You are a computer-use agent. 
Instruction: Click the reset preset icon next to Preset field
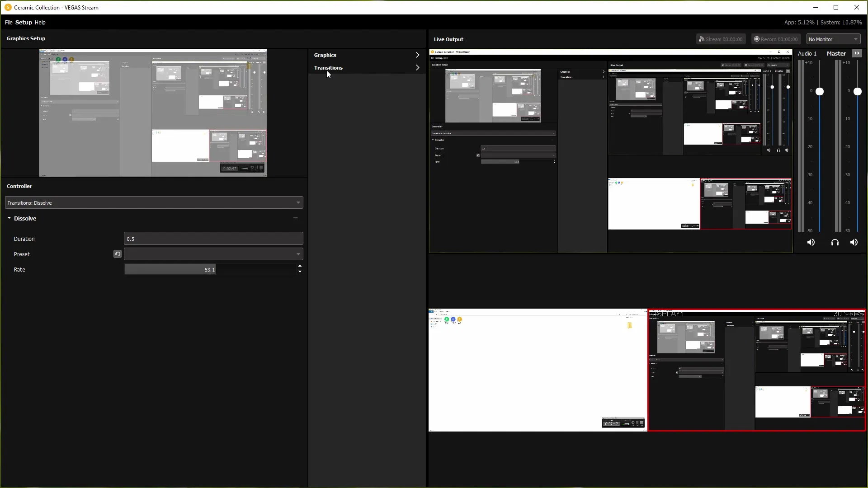118,254
